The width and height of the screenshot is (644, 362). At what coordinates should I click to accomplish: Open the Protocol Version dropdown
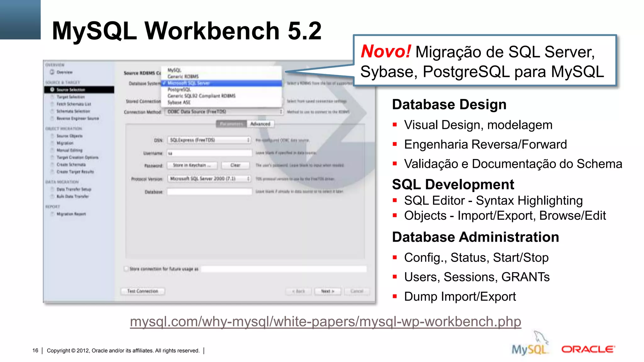pyautogui.click(x=209, y=179)
